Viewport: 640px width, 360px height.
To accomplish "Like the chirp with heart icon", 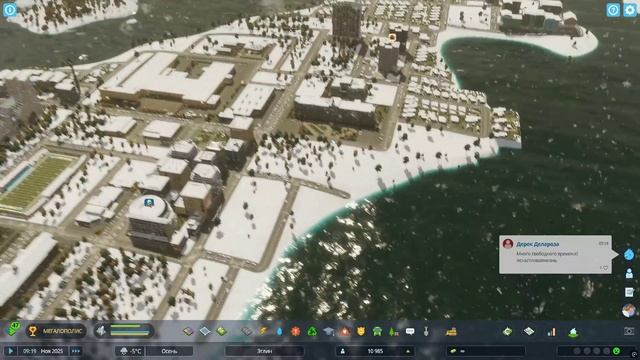I will (x=605, y=268).
